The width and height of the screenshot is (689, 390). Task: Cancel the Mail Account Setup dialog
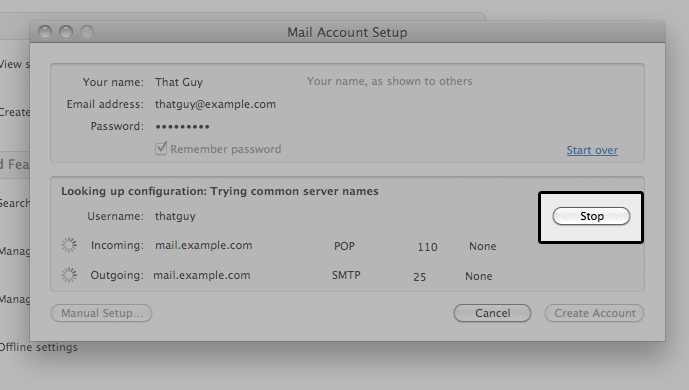tap(492, 313)
